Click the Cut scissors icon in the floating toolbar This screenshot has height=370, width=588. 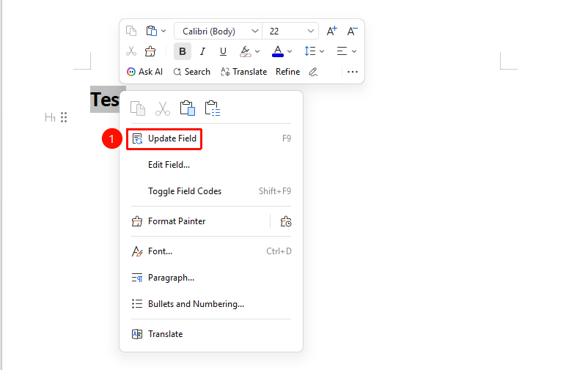[131, 51]
